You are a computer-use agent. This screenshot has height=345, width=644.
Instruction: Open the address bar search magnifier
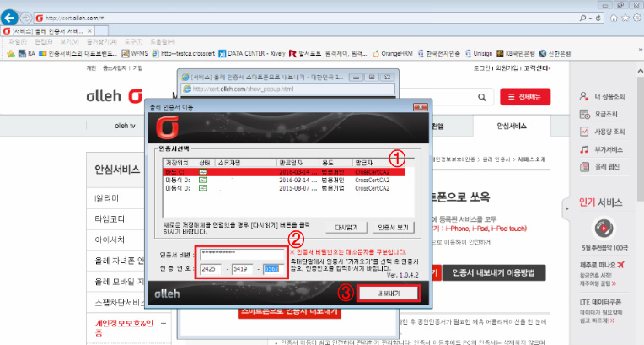[582, 18]
